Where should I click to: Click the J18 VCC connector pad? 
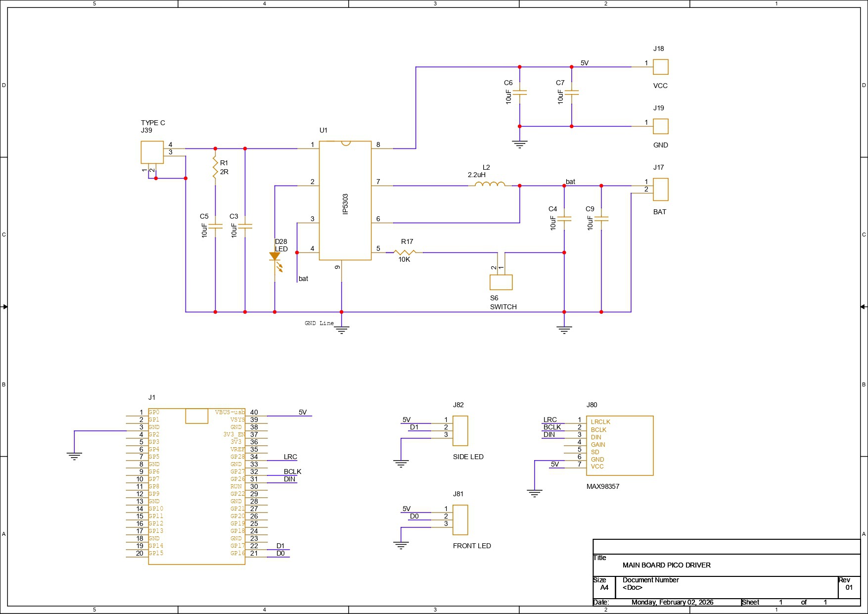[660, 67]
